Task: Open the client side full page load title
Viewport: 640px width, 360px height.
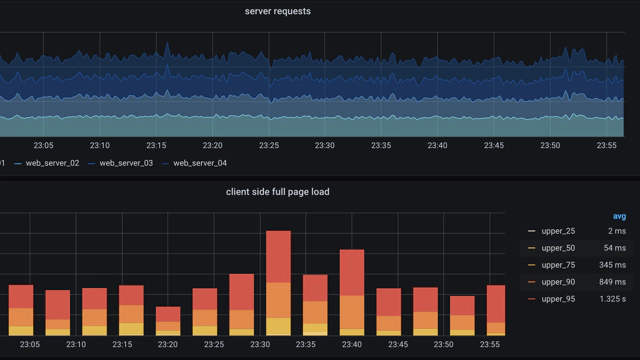Action: pyautogui.click(x=278, y=192)
